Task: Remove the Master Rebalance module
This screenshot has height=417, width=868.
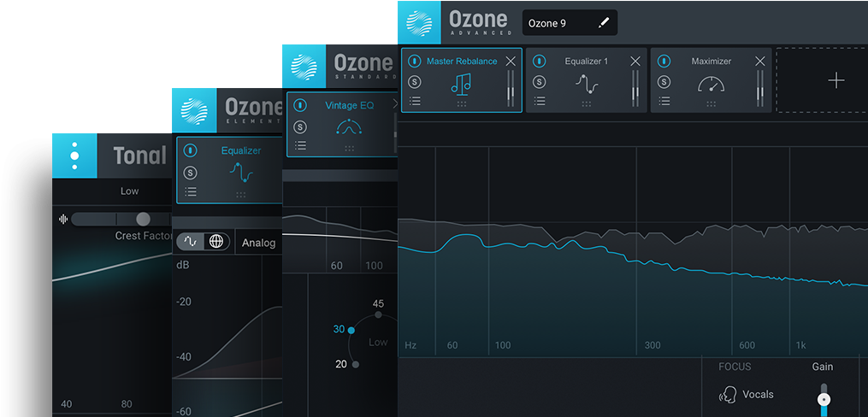Action: 511,62
